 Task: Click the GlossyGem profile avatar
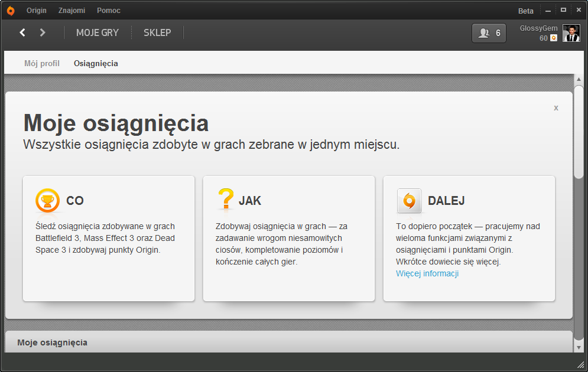click(571, 33)
